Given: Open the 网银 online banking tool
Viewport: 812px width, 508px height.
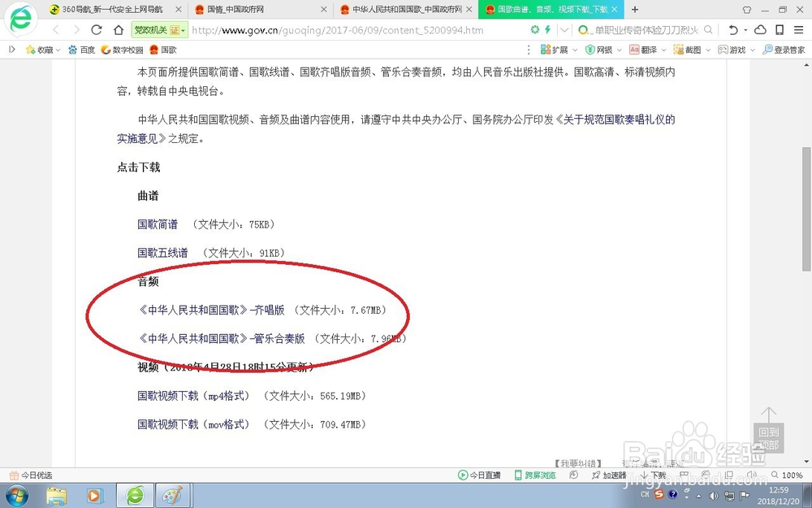Looking at the screenshot, I should (602, 50).
